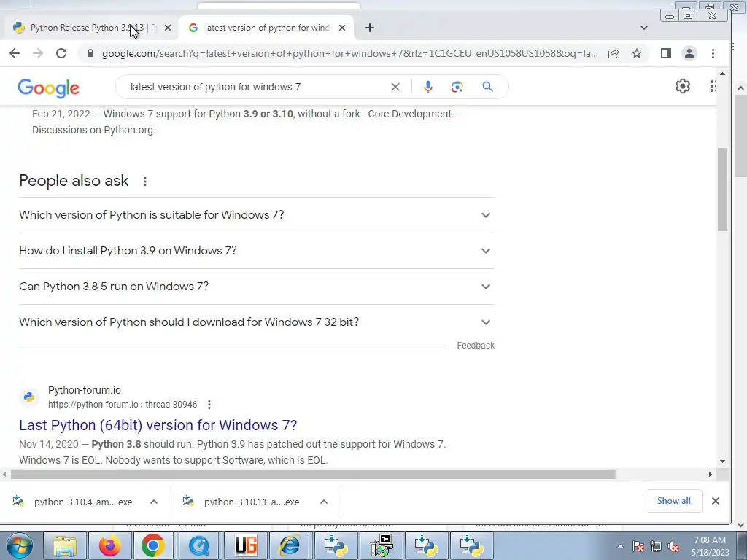
Task: Start voice search with microphone
Action: pos(428,87)
